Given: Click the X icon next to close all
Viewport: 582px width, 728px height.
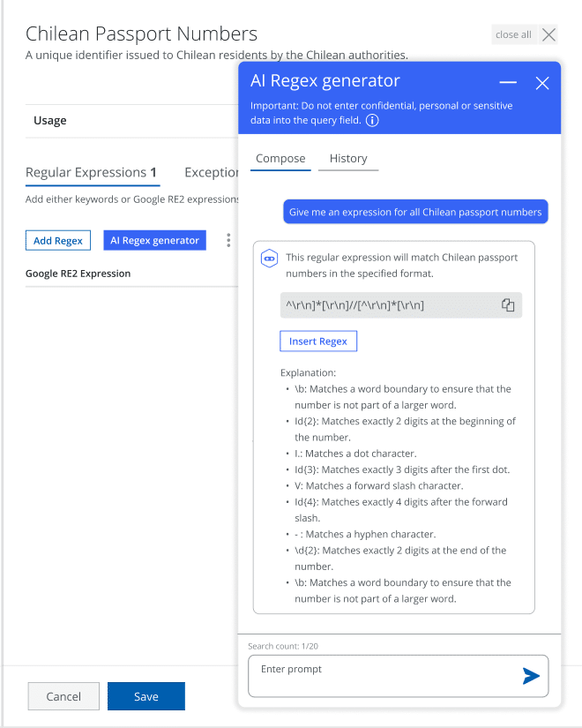Looking at the screenshot, I should point(549,34).
